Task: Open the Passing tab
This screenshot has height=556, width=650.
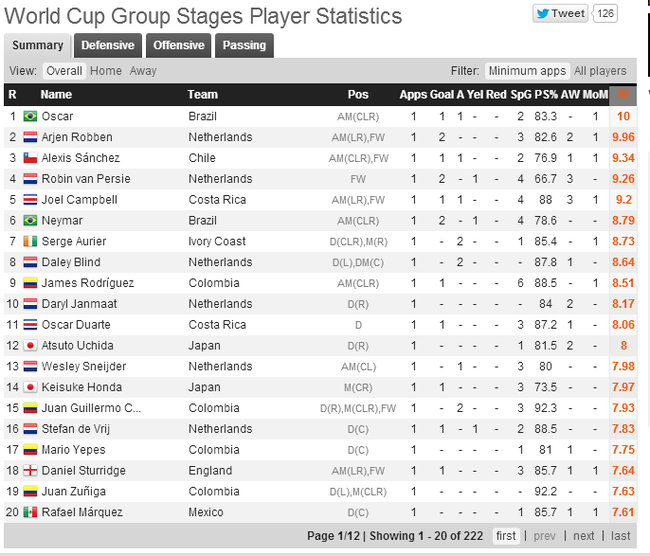Action: coord(244,46)
